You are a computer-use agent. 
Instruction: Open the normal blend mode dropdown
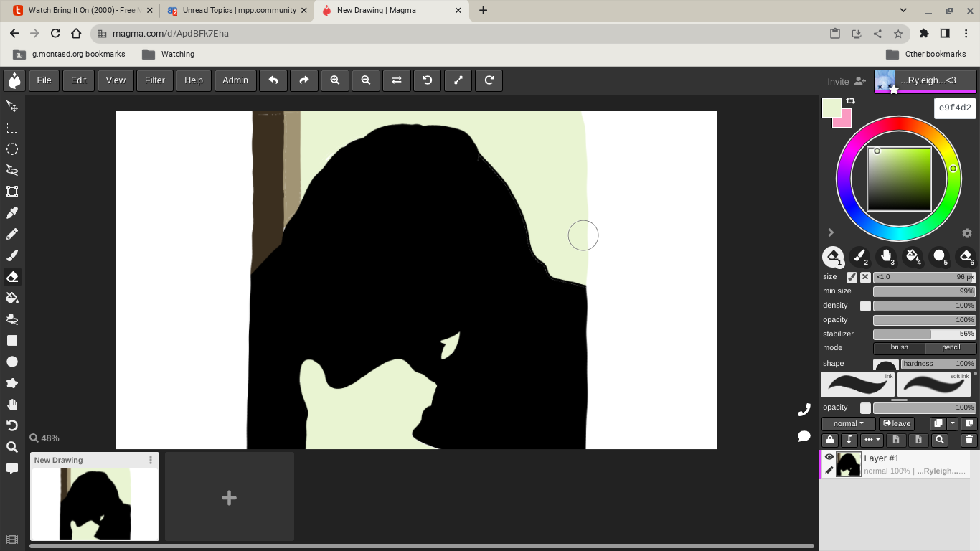(849, 423)
